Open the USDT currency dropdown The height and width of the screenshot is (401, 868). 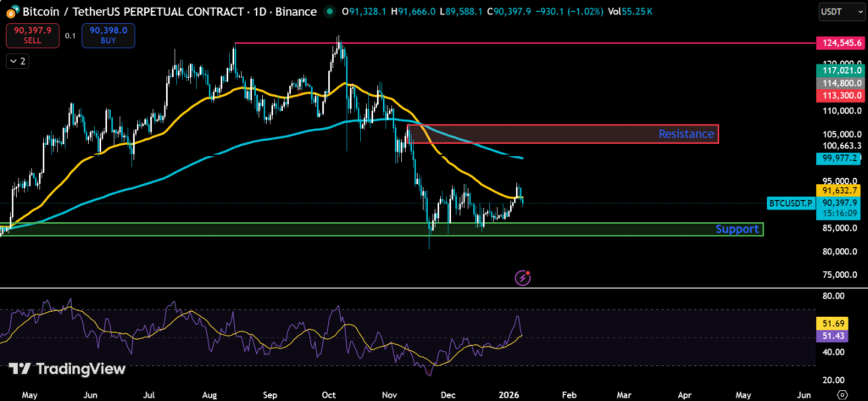pos(838,12)
